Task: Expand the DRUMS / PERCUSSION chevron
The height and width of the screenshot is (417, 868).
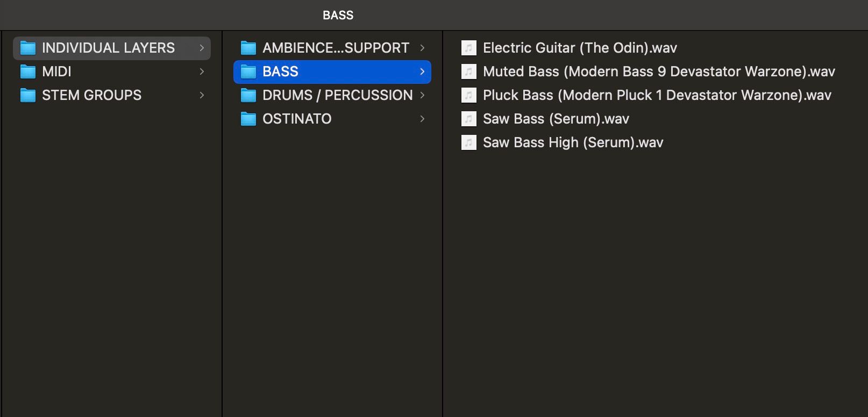Action: pyautogui.click(x=422, y=95)
